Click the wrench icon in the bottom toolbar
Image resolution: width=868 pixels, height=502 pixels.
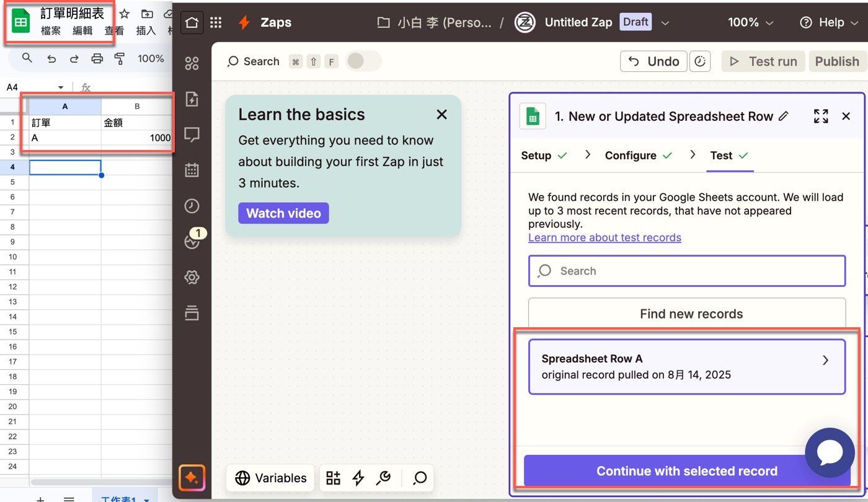383,478
